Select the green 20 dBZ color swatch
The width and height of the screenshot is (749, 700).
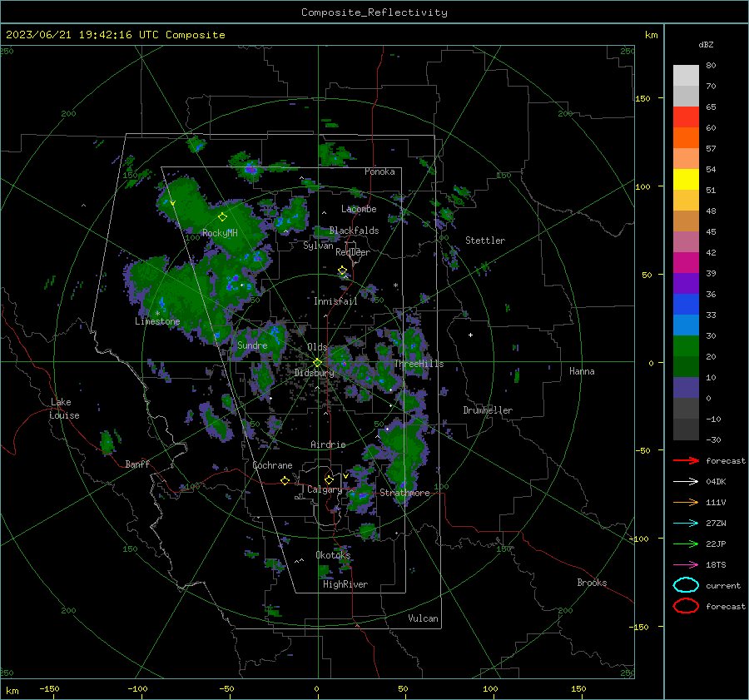pos(686,346)
